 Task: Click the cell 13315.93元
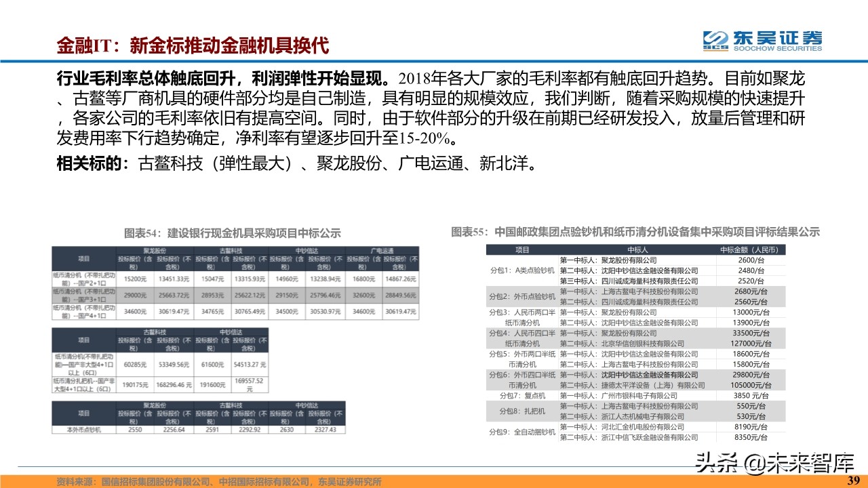point(250,279)
